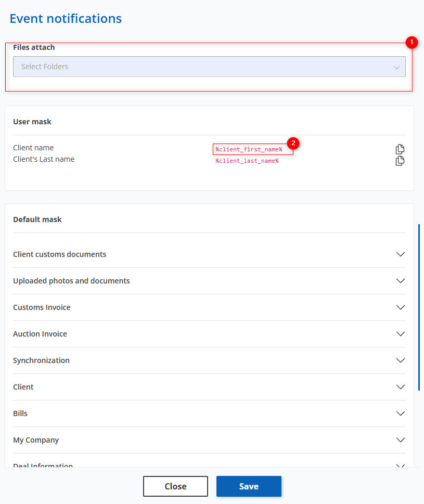This screenshot has width=424, height=504.
Task: Open the Select Folders dropdown
Action: tap(209, 67)
